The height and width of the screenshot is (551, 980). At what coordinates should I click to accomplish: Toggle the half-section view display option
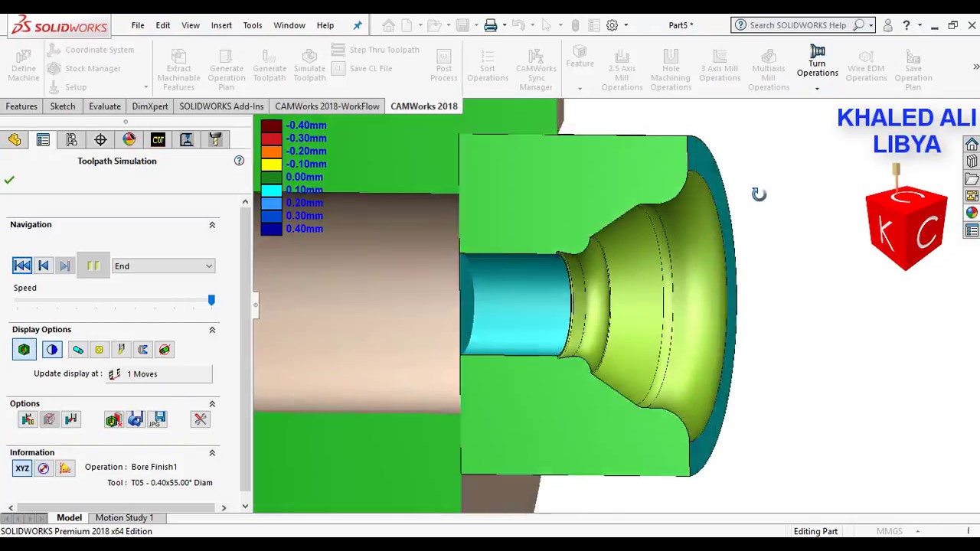(x=51, y=350)
